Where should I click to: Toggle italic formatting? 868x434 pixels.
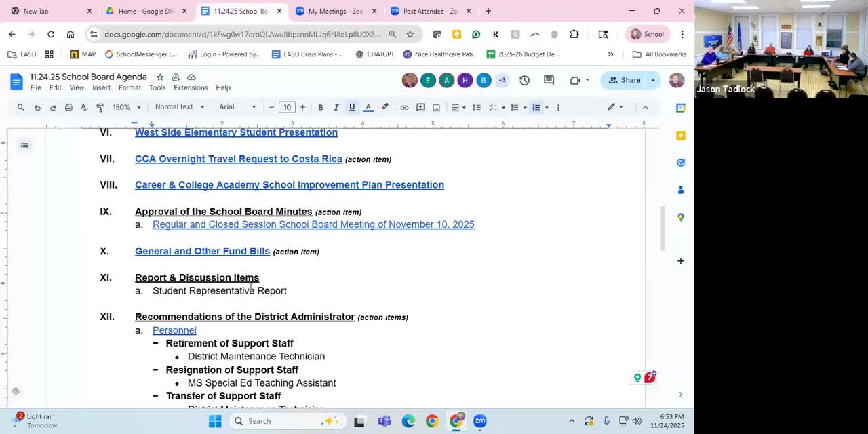336,107
